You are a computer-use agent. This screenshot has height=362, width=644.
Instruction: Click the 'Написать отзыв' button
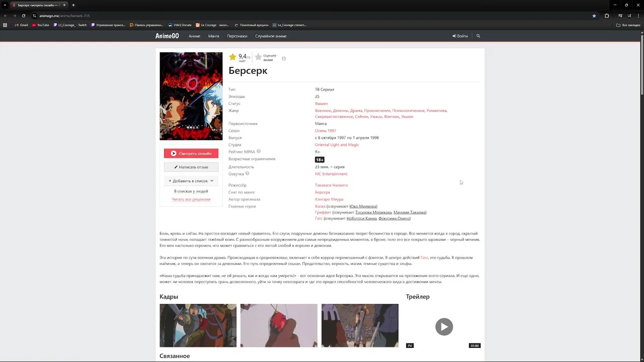point(191,167)
